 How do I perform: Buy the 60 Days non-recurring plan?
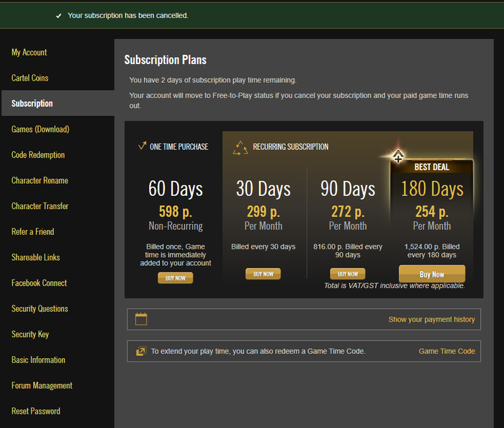pyautogui.click(x=175, y=278)
